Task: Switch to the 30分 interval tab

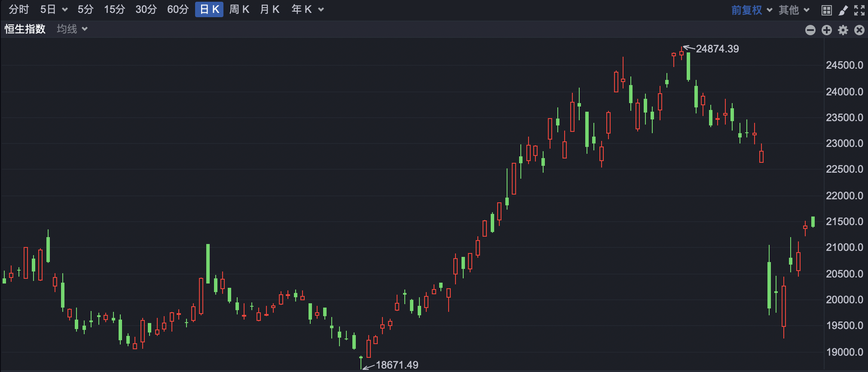Action: coord(146,9)
